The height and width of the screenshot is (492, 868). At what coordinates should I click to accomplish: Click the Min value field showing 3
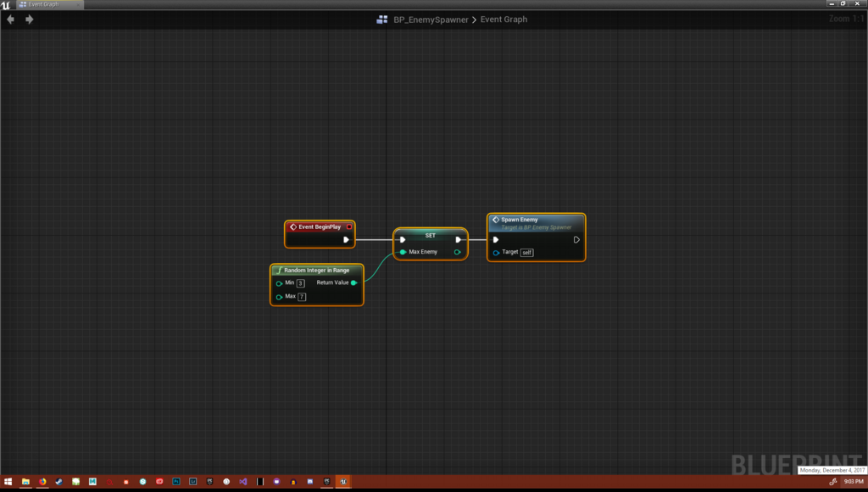pos(301,283)
